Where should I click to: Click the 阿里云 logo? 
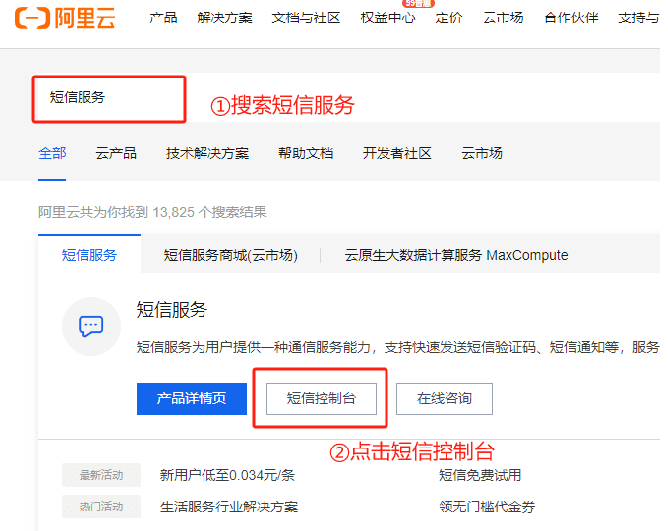pyautogui.click(x=65, y=18)
